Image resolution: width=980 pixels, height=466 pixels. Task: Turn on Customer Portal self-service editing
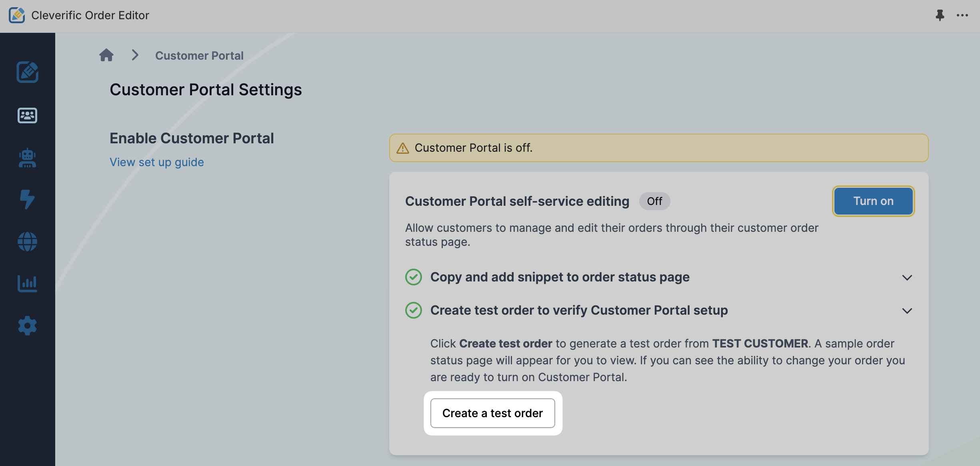pyautogui.click(x=874, y=201)
